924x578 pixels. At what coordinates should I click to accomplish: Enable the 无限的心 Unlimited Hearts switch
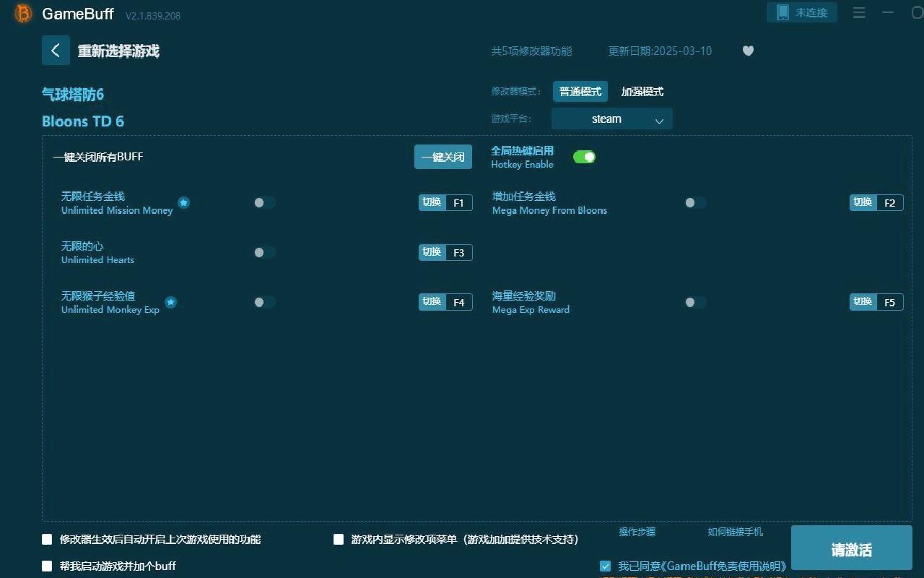coord(264,252)
